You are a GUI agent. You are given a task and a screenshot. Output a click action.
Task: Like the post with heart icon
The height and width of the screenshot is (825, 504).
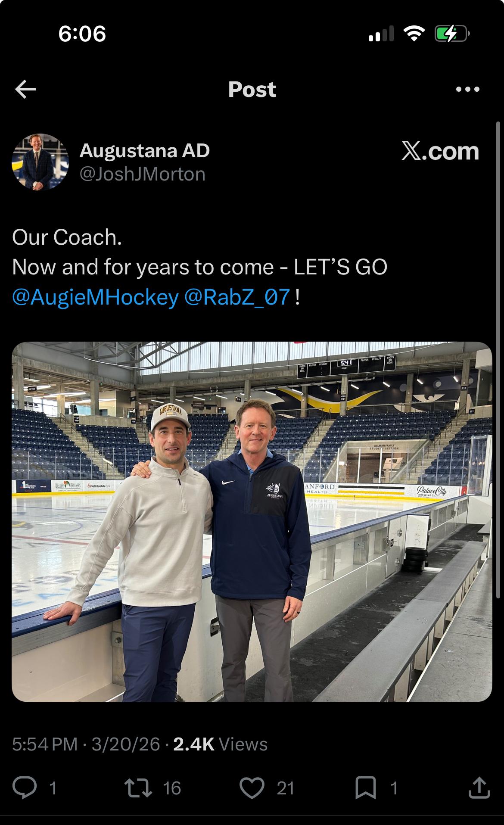click(x=252, y=788)
